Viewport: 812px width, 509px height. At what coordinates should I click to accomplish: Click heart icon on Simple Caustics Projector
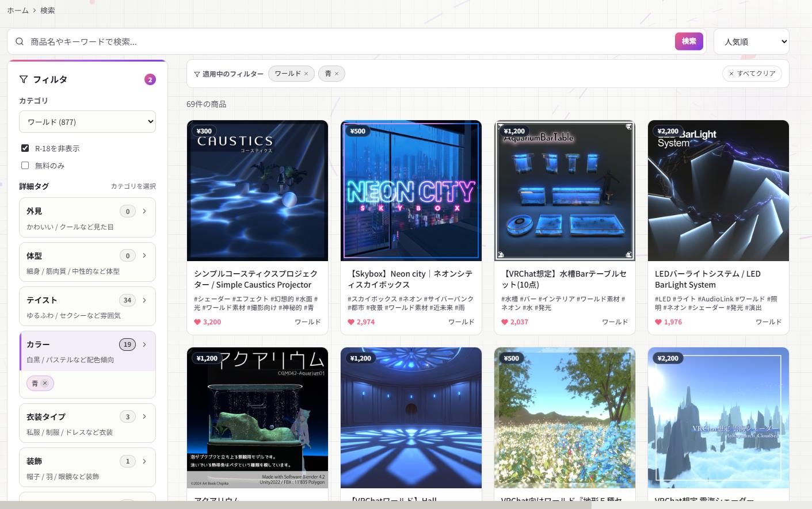(197, 322)
